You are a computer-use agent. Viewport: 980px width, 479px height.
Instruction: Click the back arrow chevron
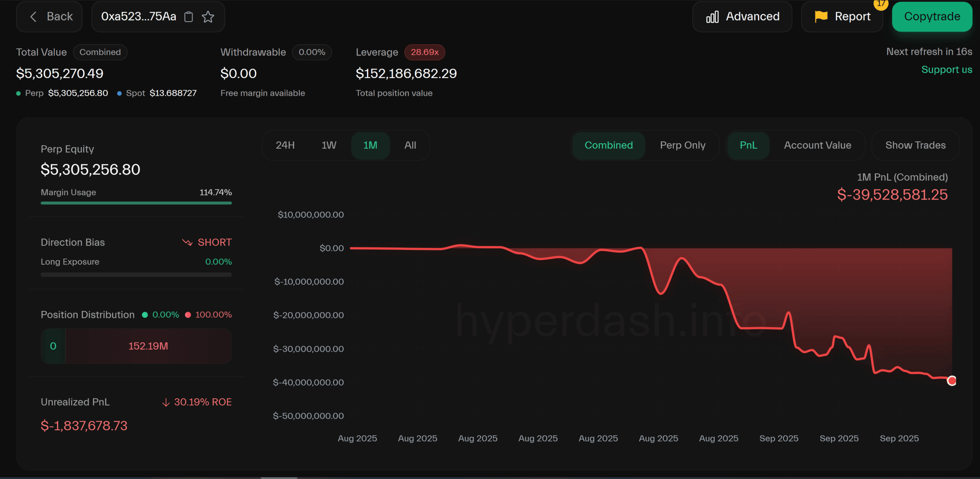[x=33, y=16]
